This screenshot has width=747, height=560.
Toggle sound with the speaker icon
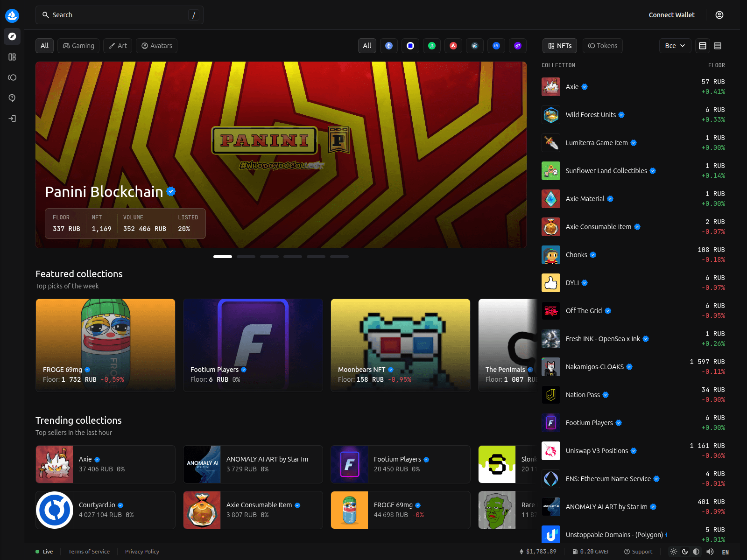tap(710, 552)
